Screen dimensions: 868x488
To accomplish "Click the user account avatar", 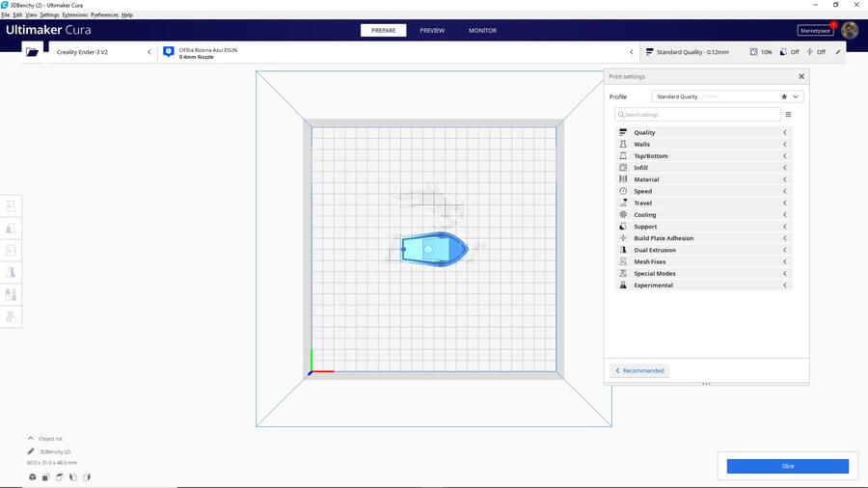I will click(x=849, y=30).
